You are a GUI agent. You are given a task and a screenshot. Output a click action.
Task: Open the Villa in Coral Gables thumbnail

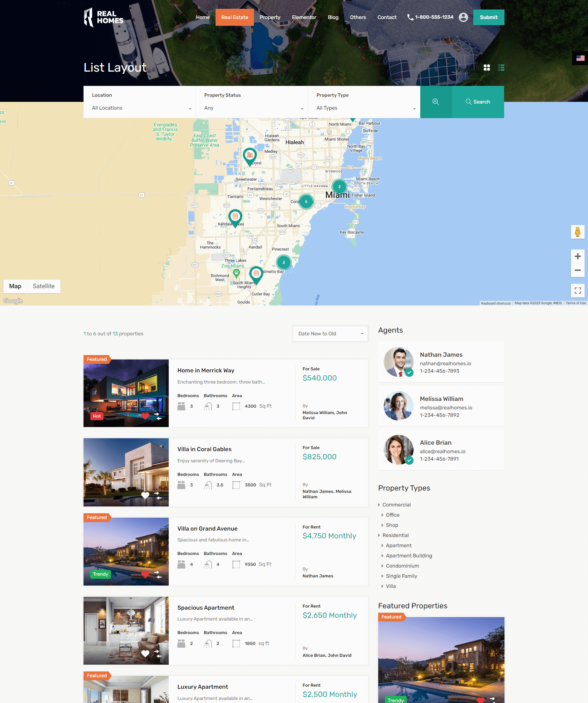tap(126, 472)
